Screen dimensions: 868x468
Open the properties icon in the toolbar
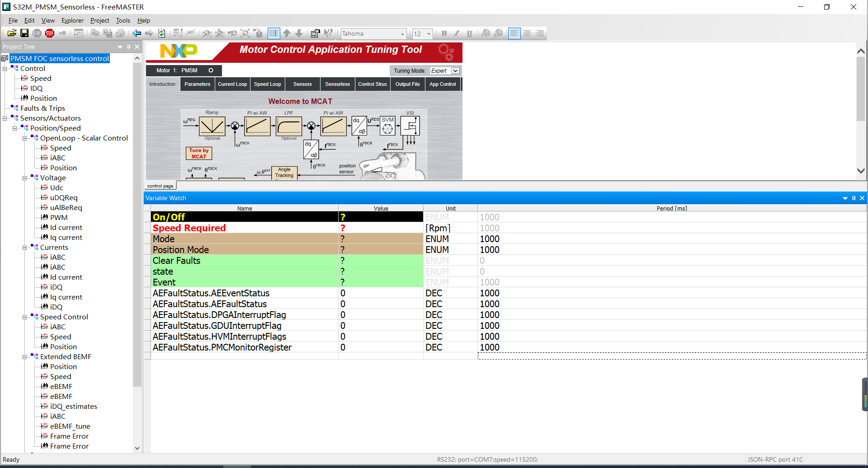pyautogui.click(x=315, y=33)
